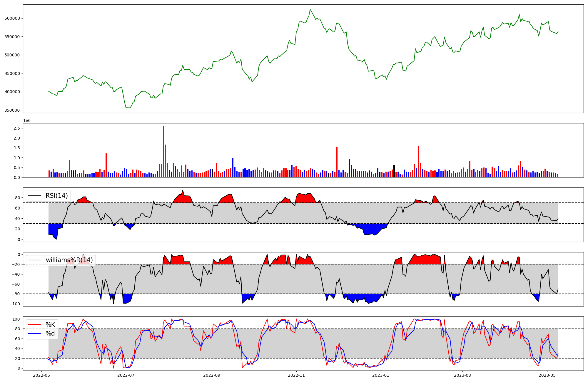This screenshot has width=588, height=382.
Task: Select the 2023-01 date tick label
Action: (x=381, y=375)
